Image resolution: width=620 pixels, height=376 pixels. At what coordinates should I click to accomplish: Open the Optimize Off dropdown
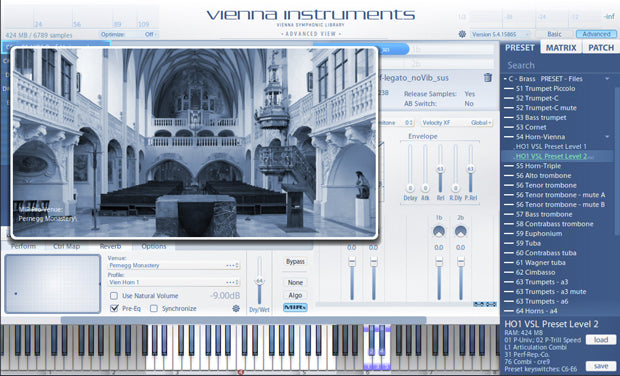point(129,34)
